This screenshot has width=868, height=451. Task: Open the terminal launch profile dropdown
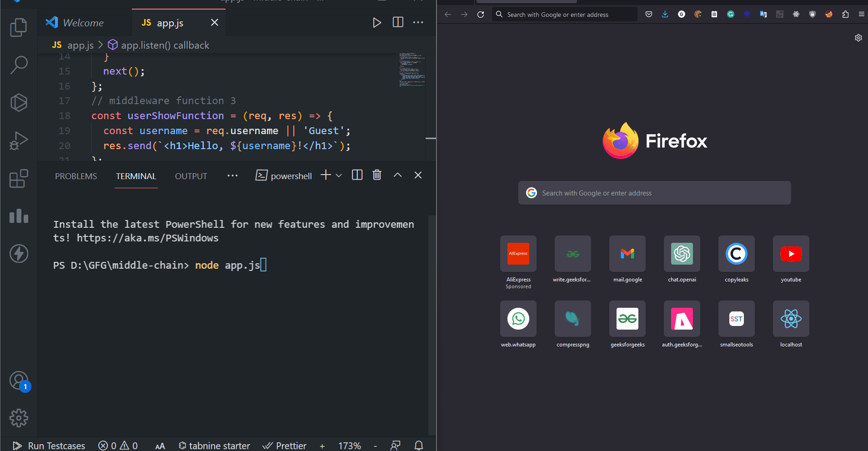[339, 175]
